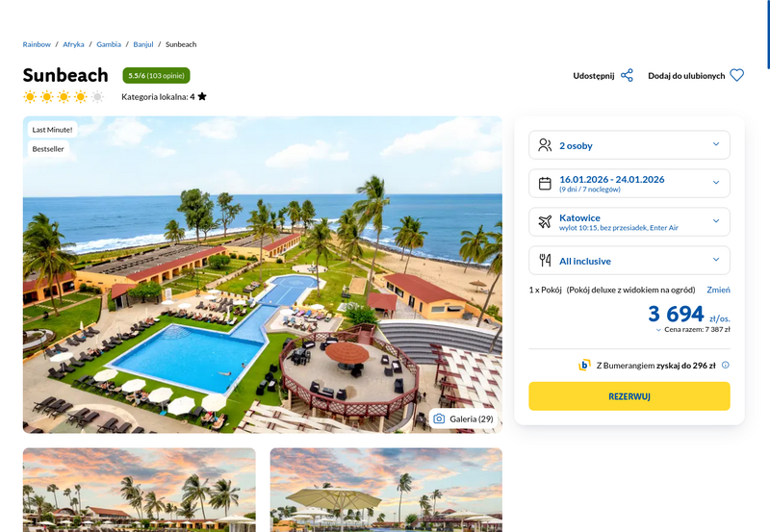Open the 5.5/6 (103 opinie) rating badge
Image resolution: width=770 pixels, height=532 pixels.
tap(156, 76)
